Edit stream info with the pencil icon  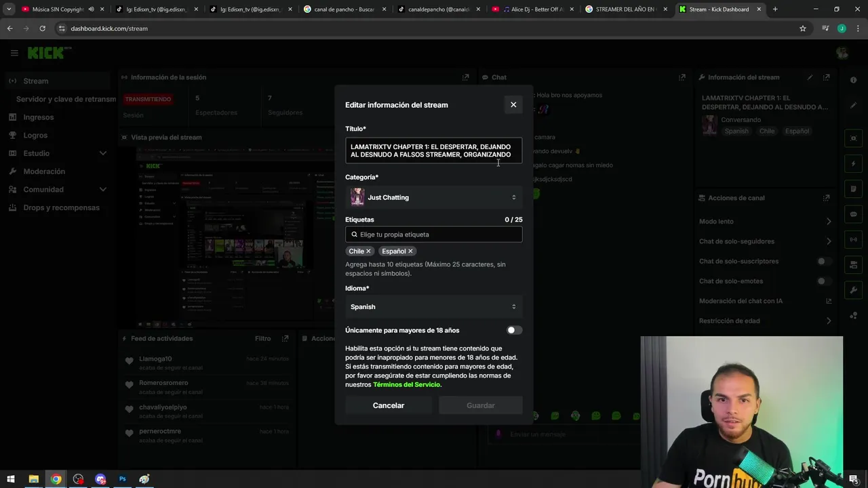pyautogui.click(x=810, y=77)
